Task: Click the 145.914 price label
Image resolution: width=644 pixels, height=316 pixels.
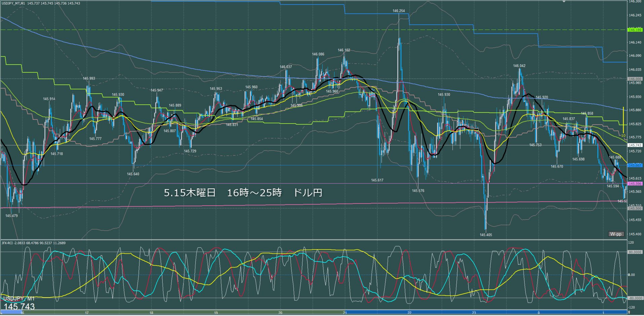Action: pyautogui.click(x=49, y=99)
